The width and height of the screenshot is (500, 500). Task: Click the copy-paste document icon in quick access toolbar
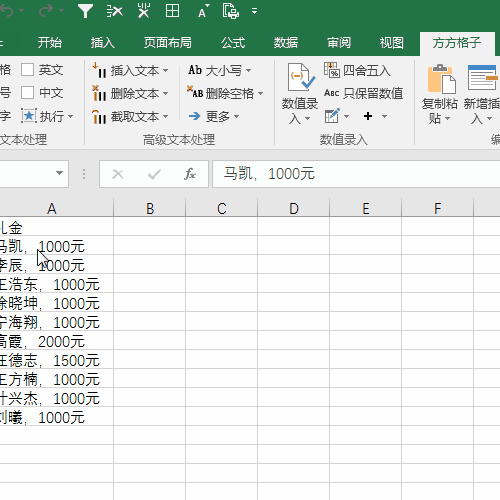click(x=231, y=11)
